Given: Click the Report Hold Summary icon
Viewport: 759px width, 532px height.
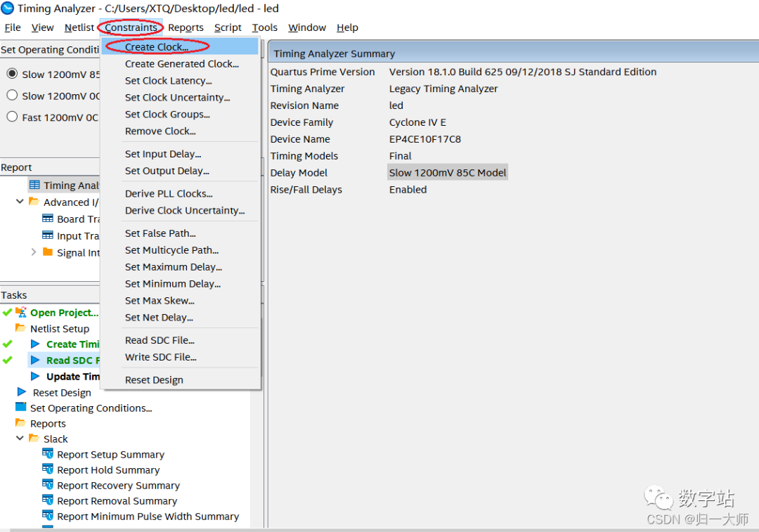Looking at the screenshot, I should click(x=48, y=469).
